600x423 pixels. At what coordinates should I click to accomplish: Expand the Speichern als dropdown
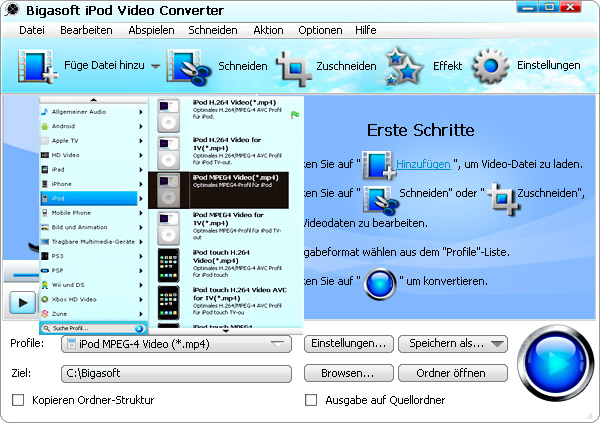point(497,344)
